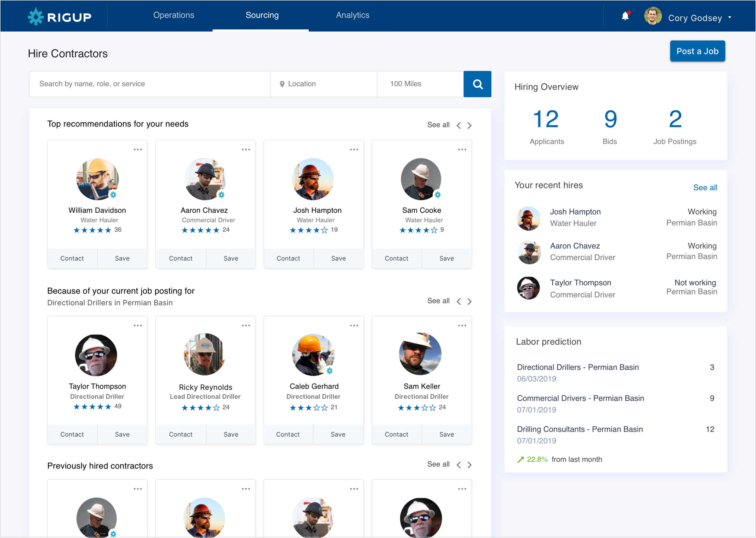Show previous previously hired contractors
This screenshot has height=538, width=756.
tap(459, 465)
